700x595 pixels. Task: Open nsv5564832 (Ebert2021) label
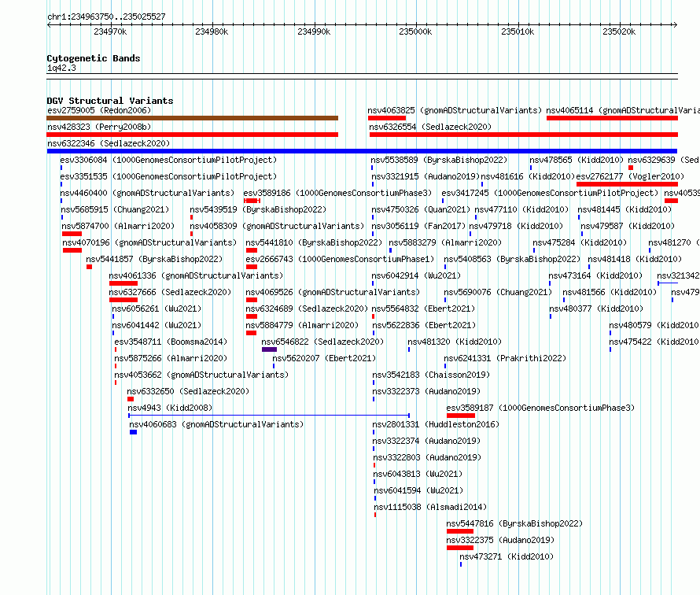point(423,309)
